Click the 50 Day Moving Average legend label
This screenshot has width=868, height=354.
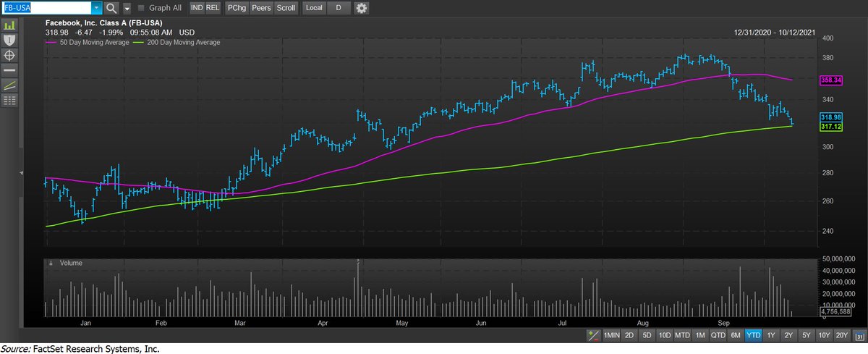coord(94,43)
